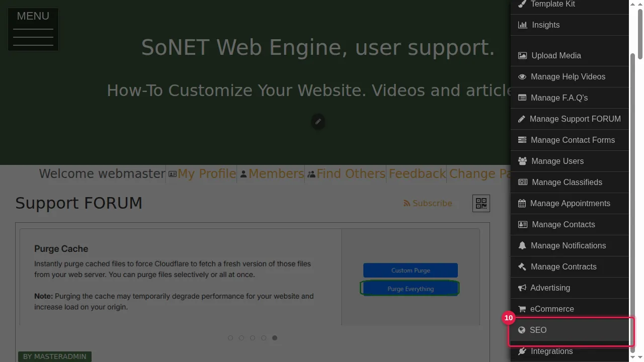Follow the Change Password link
This screenshot has width=644, height=362.
click(x=480, y=174)
